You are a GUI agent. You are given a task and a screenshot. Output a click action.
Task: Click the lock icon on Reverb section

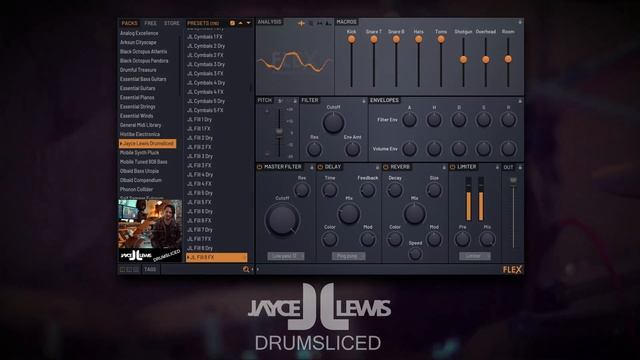pyautogui.click(x=444, y=167)
